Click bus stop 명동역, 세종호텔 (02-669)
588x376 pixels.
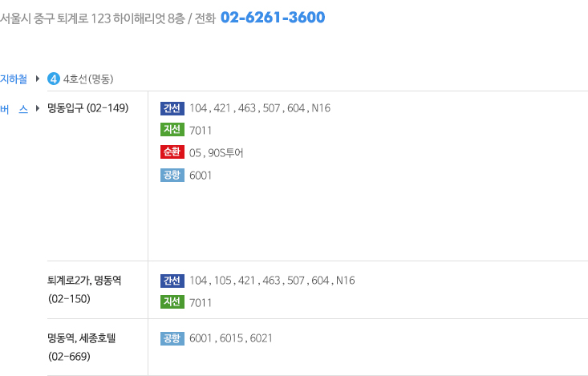coord(81,347)
